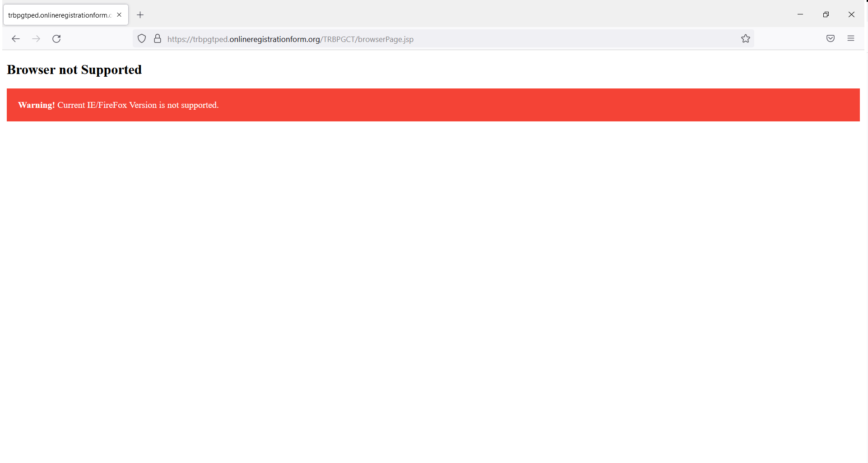Click the back navigation arrow
Viewport: 868px width, 463px height.
(x=16, y=39)
